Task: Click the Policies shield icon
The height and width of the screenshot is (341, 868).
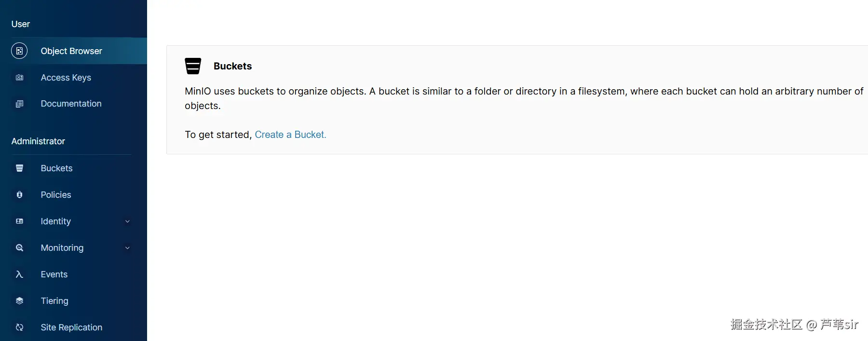Action: point(19,194)
